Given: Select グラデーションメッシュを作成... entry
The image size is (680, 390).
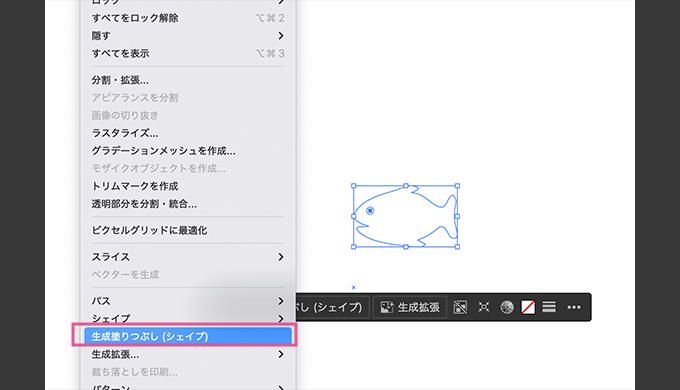Looking at the screenshot, I should click(188, 151).
